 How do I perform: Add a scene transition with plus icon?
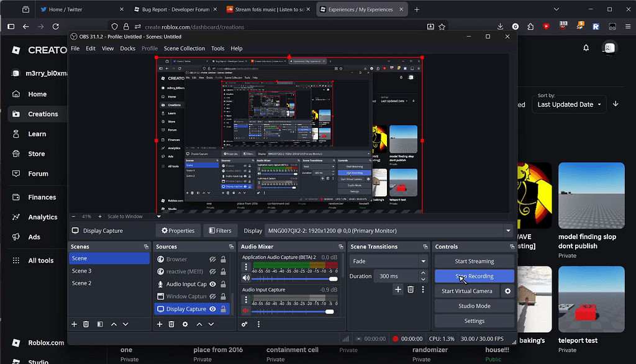tap(398, 289)
